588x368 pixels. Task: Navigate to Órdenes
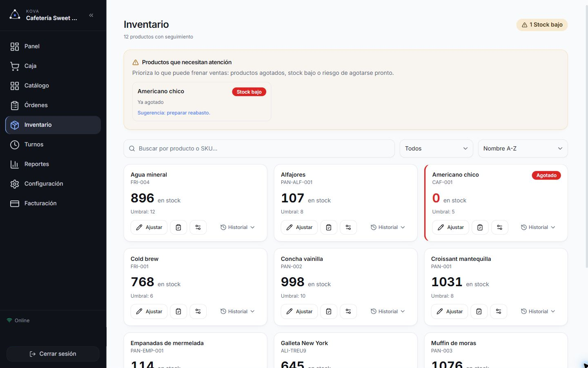pyautogui.click(x=53, y=105)
